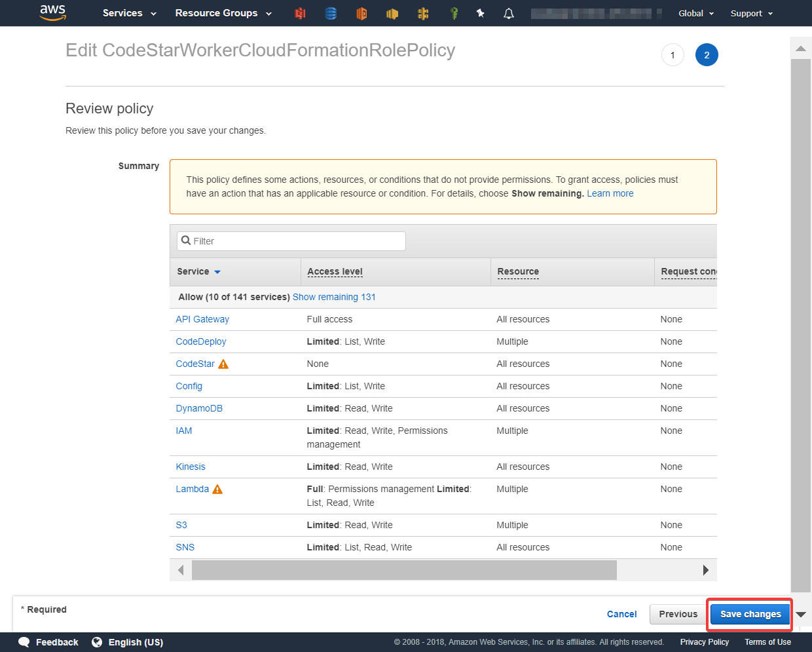Open the Config service link
Image resolution: width=812 pixels, height=652 pixels.
[189, 386]
